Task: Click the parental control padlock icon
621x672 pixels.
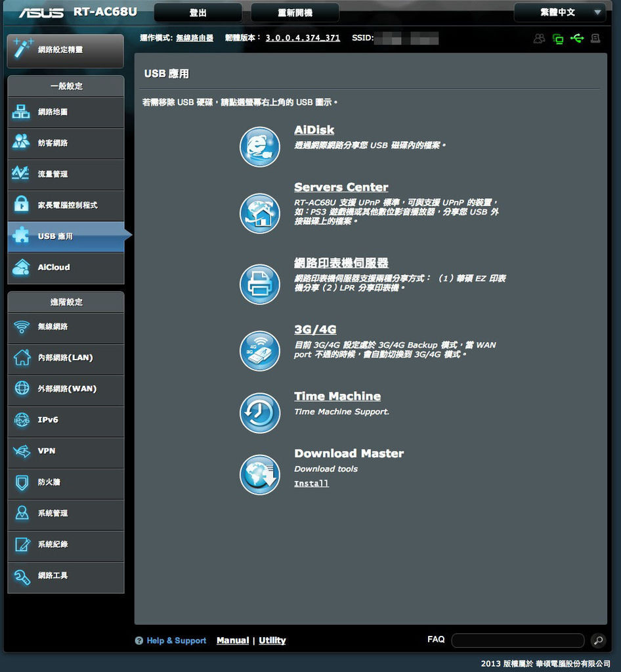Action: click(x=21, y=204)
